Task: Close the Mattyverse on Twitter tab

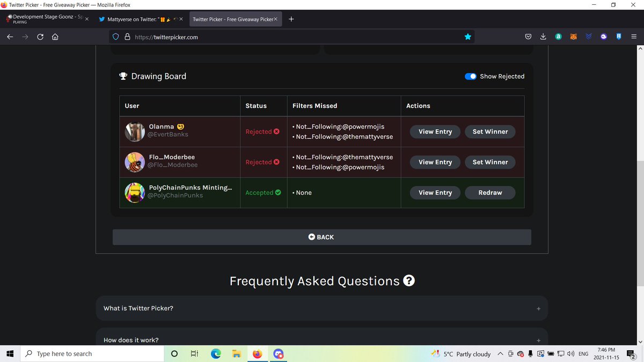Action: pyautogui.click(x=181, y=19)
